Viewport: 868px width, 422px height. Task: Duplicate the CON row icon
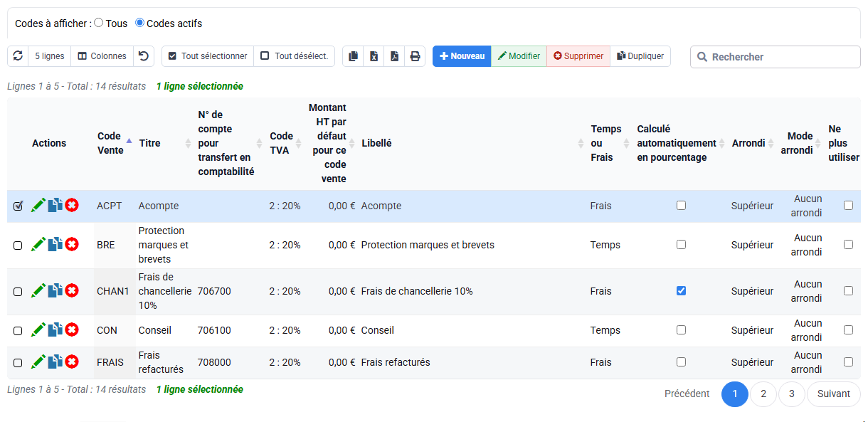pyautogui.click(x=55, y=330)
